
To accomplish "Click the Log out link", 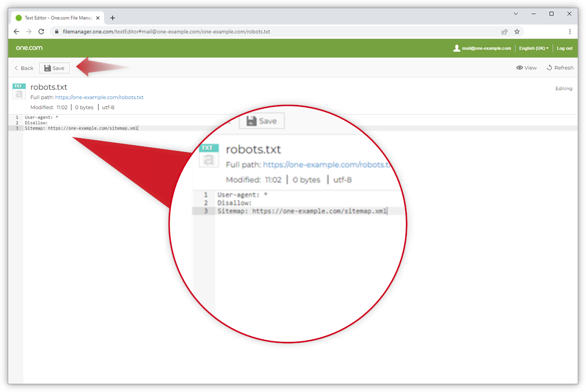I will pos(564,48).
